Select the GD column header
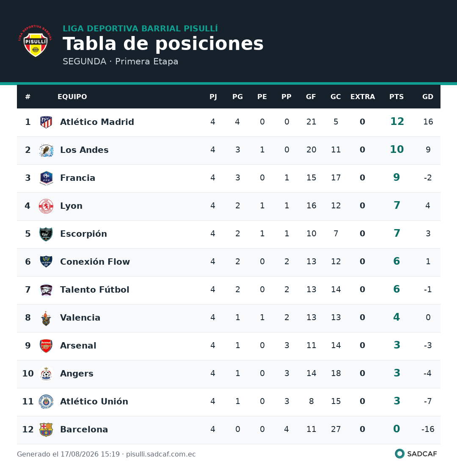Viewport: 457px width, 476px height. point(427,97)
